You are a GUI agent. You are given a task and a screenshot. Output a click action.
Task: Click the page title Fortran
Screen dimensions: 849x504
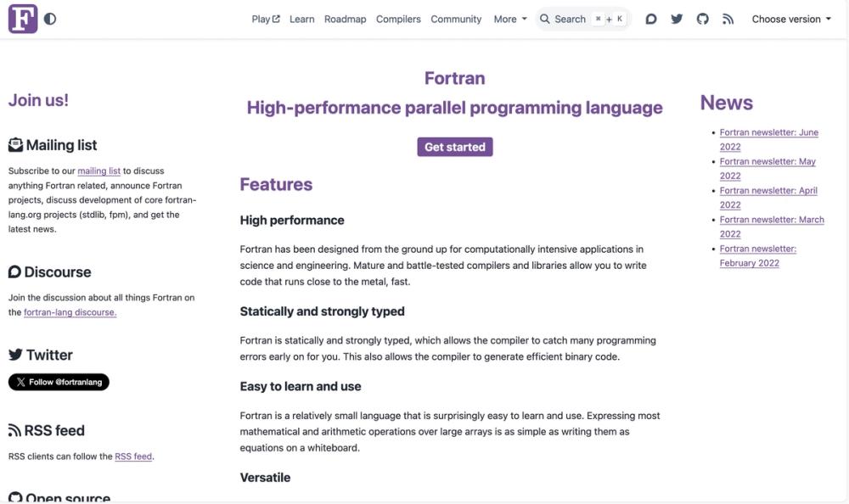pyautogui.click(x=455, y=79)
